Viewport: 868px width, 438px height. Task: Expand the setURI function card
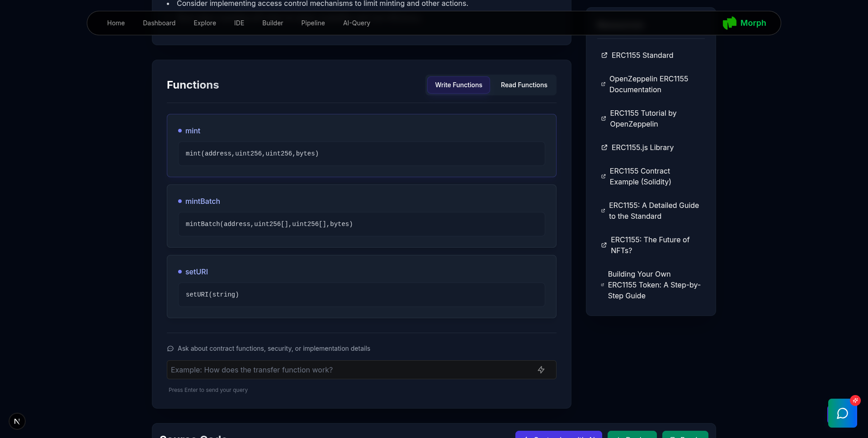(x=197, y=272)
